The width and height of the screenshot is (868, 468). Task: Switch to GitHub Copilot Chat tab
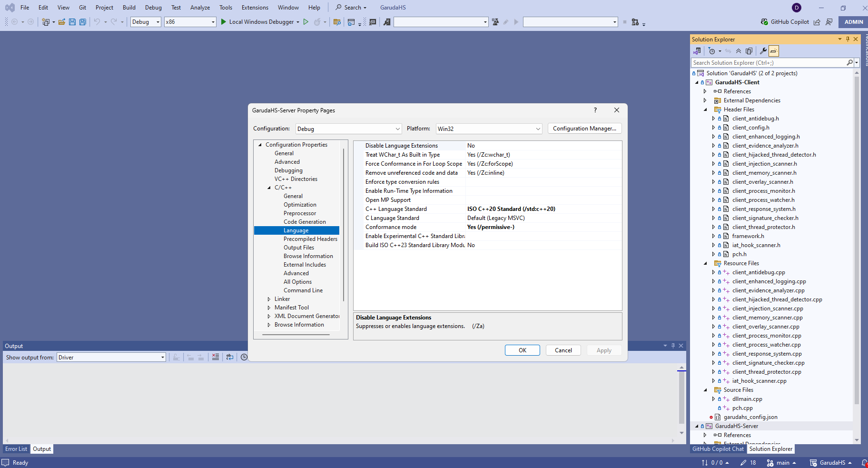[x=718, y=449]
